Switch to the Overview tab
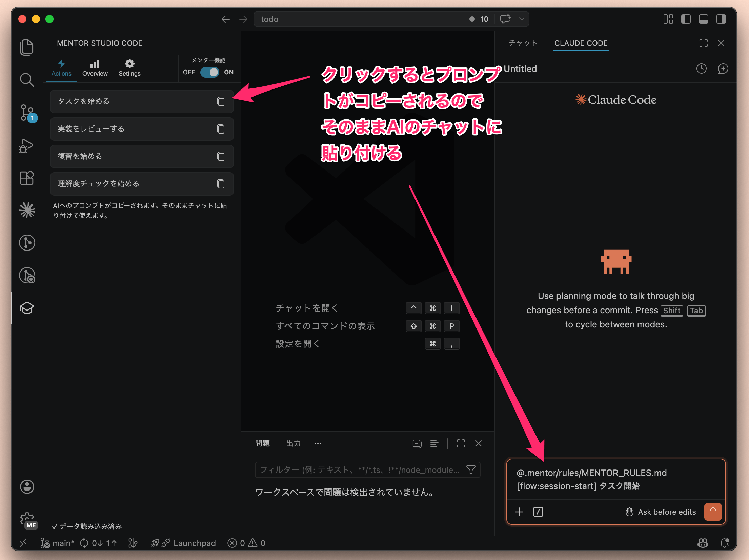The width and height of the screenshot is (749, 560). coord(95,68)
